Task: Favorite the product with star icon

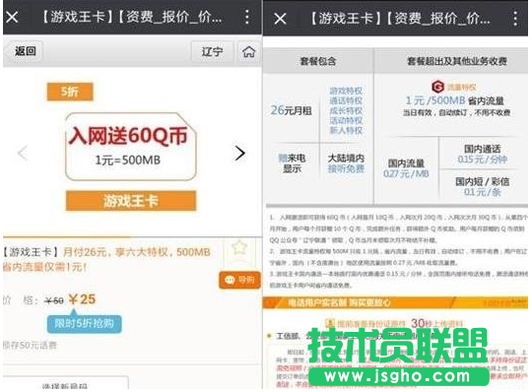Action: pyautogui.click(x=239, y=248)
